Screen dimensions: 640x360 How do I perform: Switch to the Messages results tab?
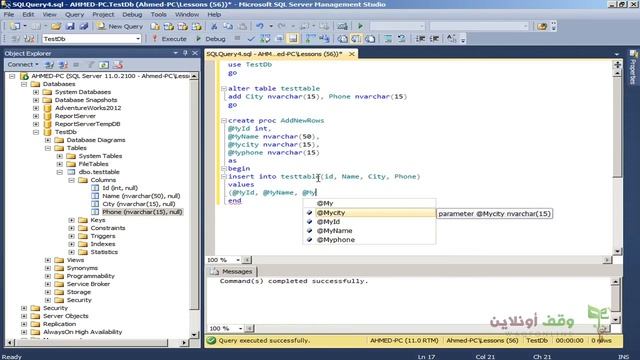click(x=232, y=271)
